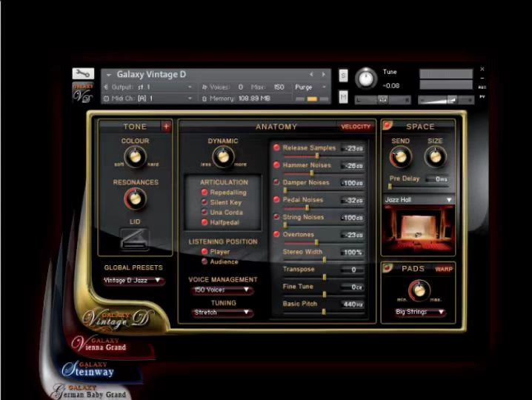Open the Global Presets dropdown Vintage D Jazz
The image size is (532, 400).
(x=133, y=281)
